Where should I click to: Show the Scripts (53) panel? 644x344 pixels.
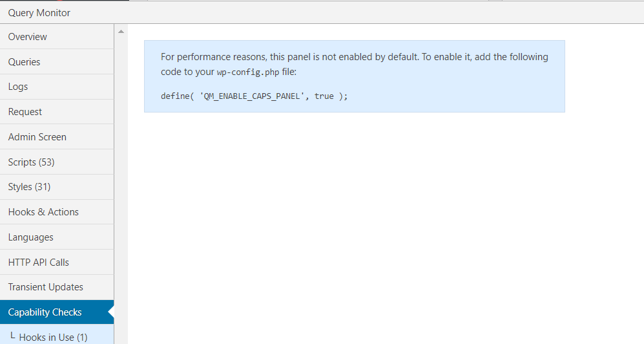(57, 162)
